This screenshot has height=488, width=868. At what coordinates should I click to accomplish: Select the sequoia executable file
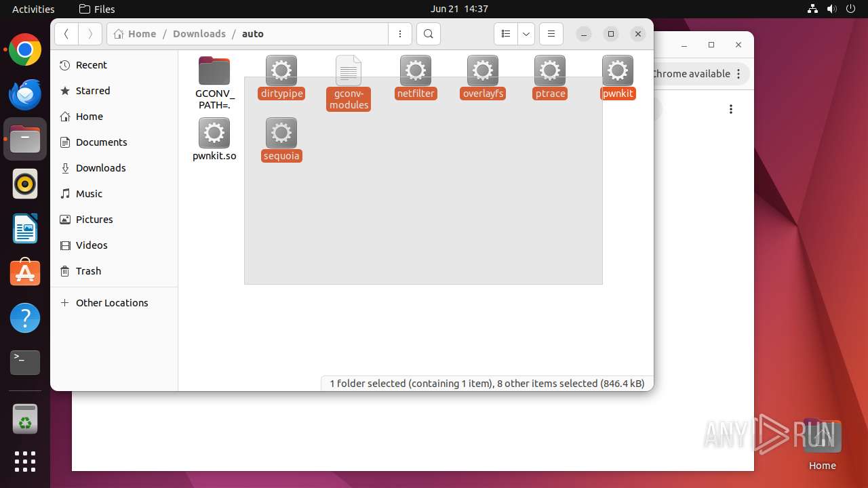point(281,140)
